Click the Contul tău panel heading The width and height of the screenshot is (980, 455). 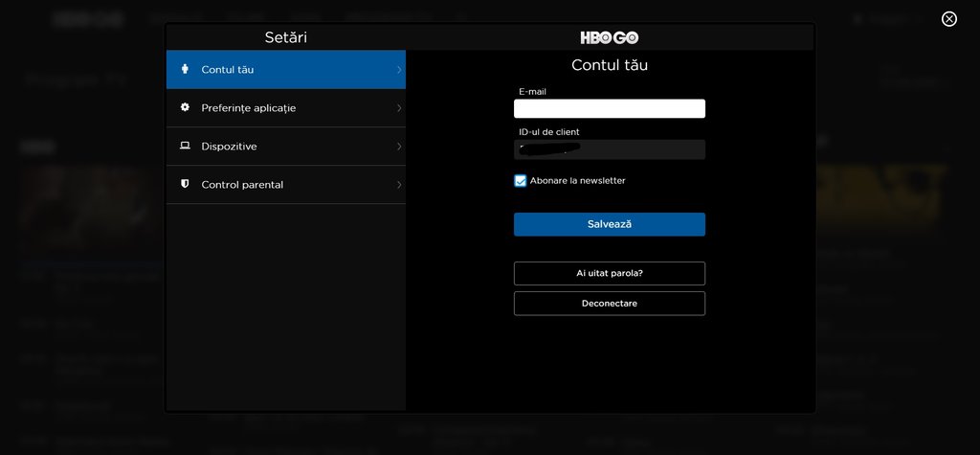(610, 65)
